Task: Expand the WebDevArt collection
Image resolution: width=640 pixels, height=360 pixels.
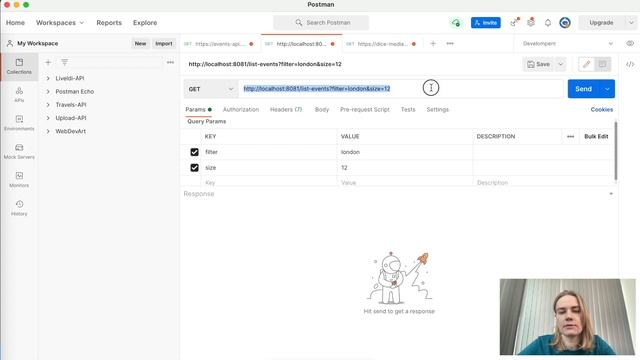Action: click(x=48, y=131)
